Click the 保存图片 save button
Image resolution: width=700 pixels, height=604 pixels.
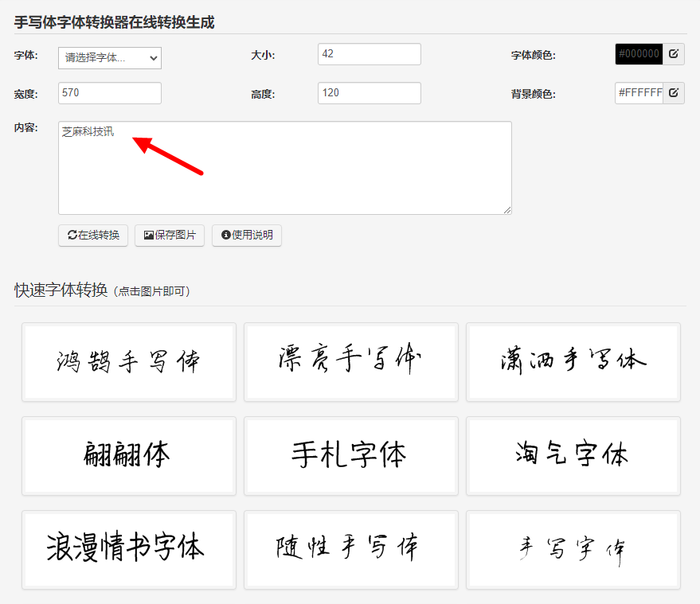point(169,236)
